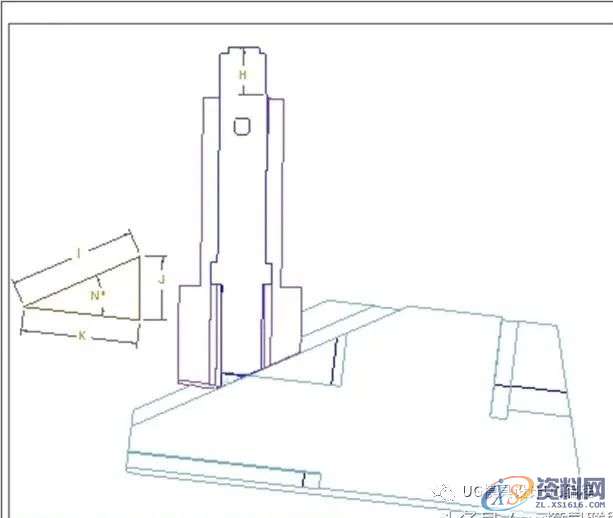Click the vertical dimension line beside J
The width and height of the screenshot is (613, 518).
tap(144, 288)
